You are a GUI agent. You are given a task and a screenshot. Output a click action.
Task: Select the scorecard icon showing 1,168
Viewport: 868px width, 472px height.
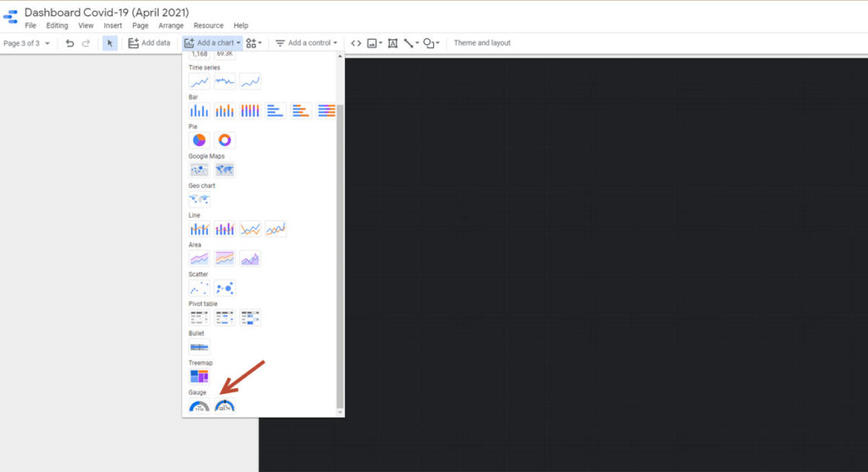(x=199, y=55)
